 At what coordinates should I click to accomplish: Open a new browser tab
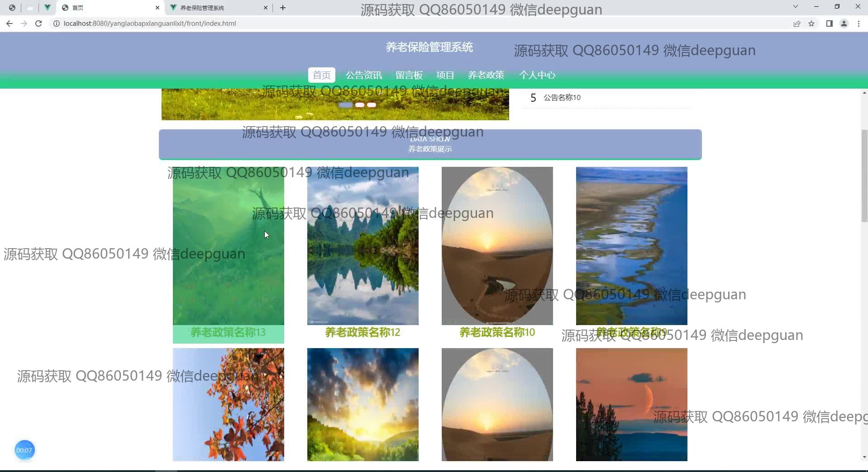click(283, 8)
